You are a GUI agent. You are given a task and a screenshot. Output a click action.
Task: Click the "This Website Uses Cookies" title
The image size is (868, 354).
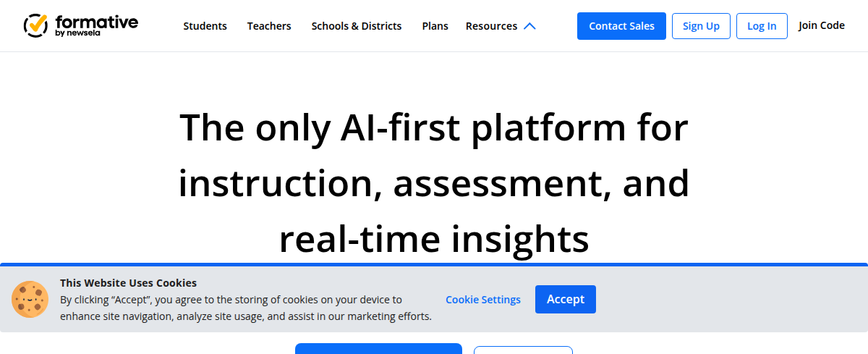[128, 283]
